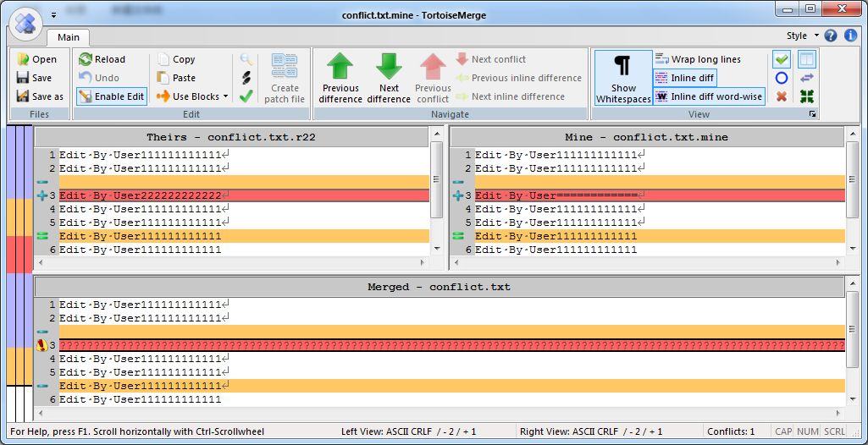
Task: Open the Style dropdown menu
Action: [x=802, y=36]
